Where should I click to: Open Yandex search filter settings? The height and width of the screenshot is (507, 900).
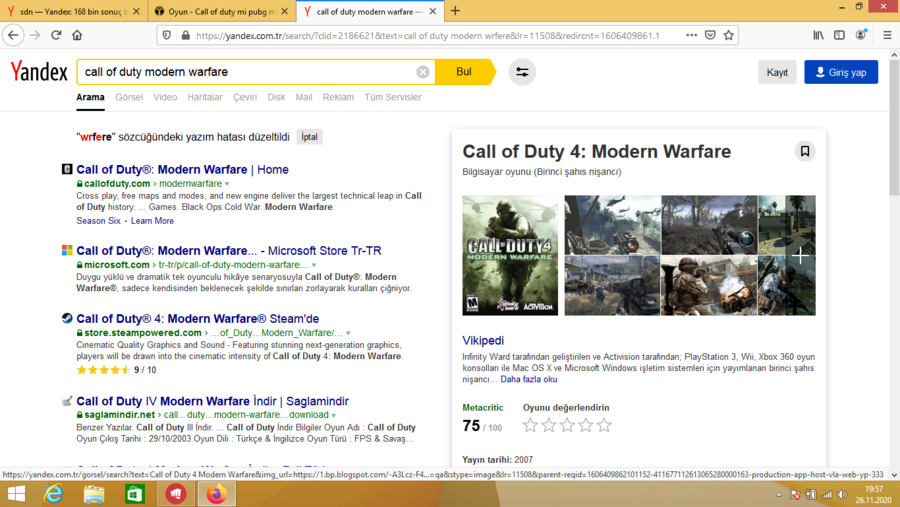[x=522, y=72]
